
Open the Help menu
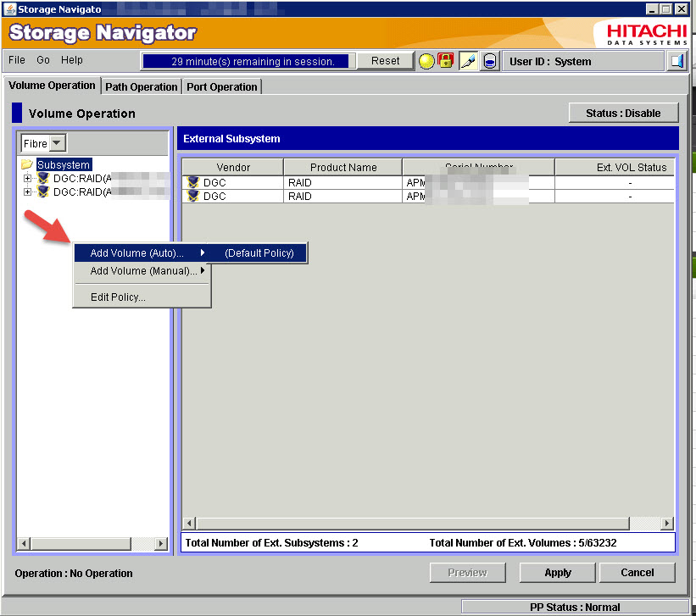click(72, 60)
